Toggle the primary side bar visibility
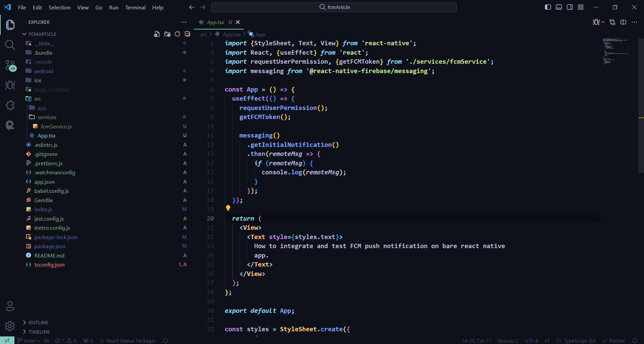 (548, 7)
